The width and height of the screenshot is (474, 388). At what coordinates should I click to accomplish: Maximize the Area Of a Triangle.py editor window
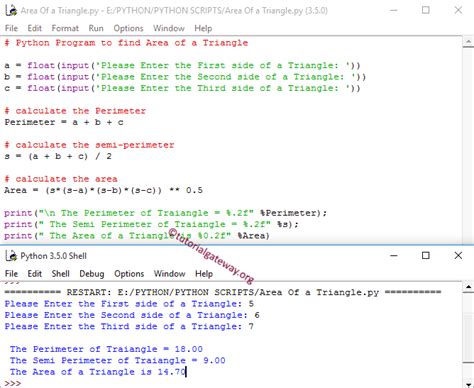[426, 10]
